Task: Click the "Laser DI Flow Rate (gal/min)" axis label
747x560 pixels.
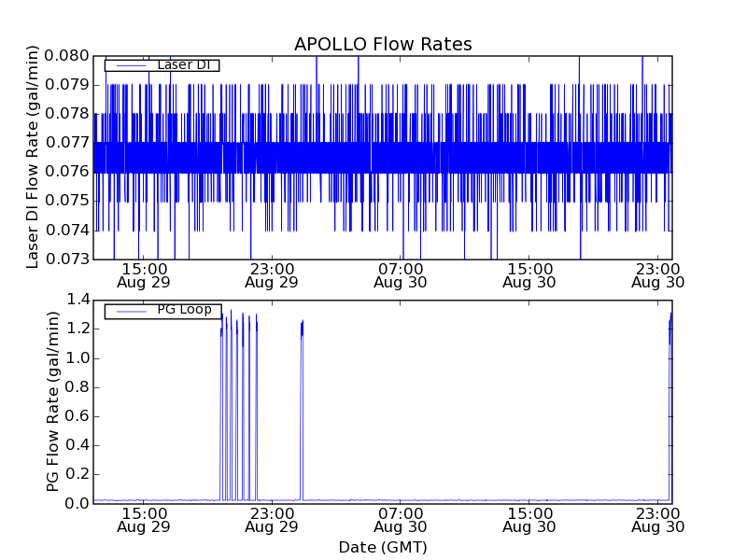Action: 33,157
